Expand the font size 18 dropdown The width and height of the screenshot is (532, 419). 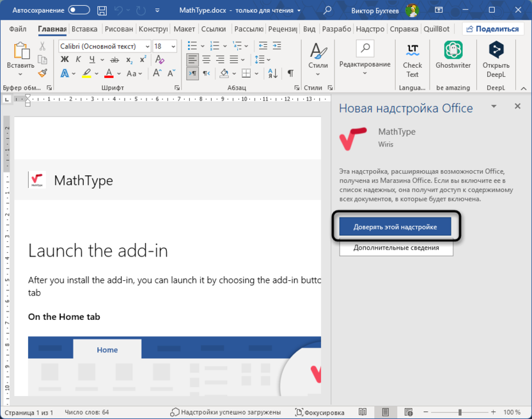click(175, 46)
